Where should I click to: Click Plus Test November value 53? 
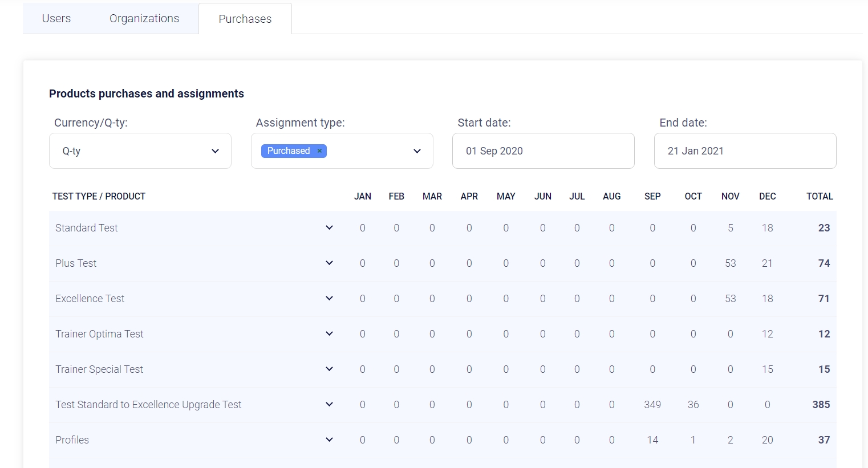pos(731,263)
